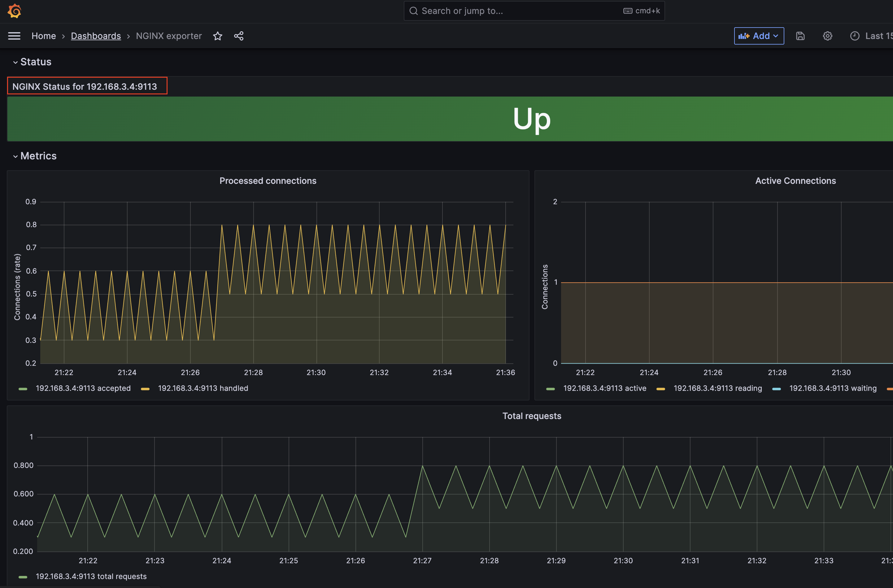Viewport: 893px width, 588px height.
Task: Click the search magnifier icon
Action: (413, 11)
